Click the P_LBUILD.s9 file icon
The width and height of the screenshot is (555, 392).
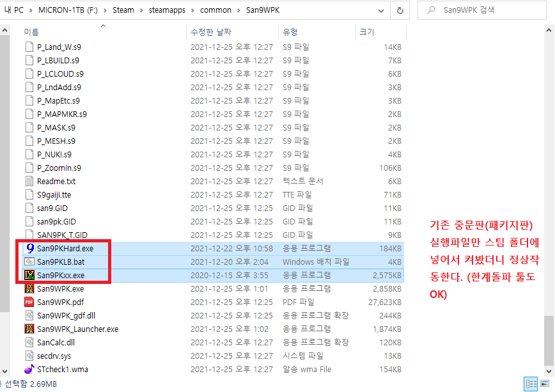point(29,61)
